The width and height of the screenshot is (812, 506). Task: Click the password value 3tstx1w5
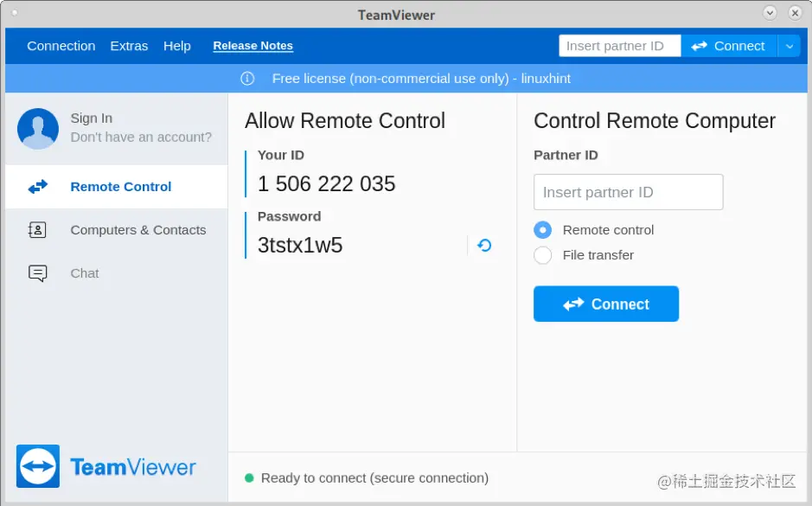[300, 245]
